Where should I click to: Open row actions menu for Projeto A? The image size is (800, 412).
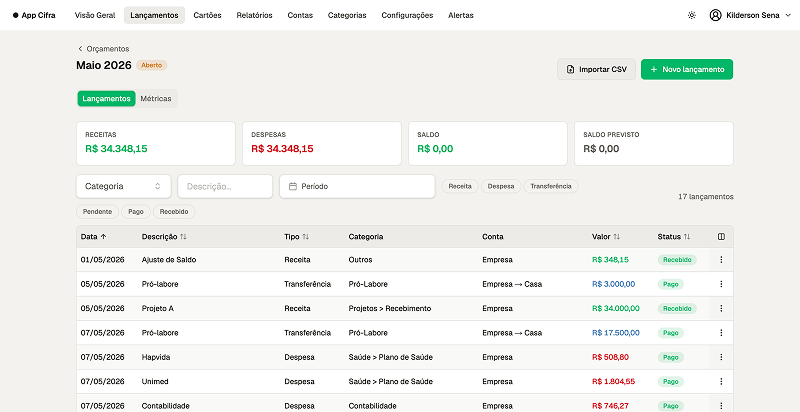tap(721, 308)
